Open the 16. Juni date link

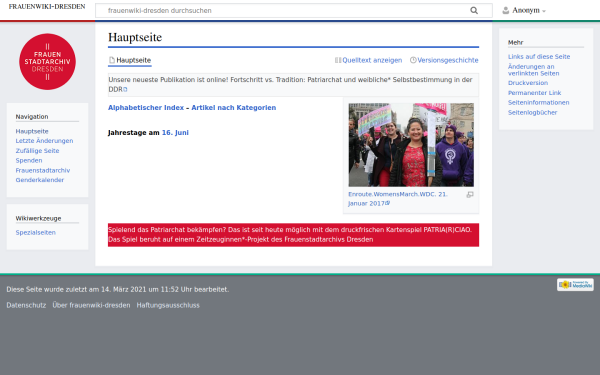point(175,132)
